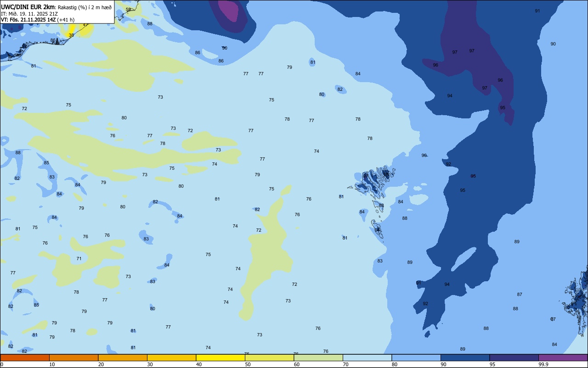Pick the 50–60 yellow-green legend swatch
Screen dimensions: 588x368
pyautogui.click(x=269, y=357)
